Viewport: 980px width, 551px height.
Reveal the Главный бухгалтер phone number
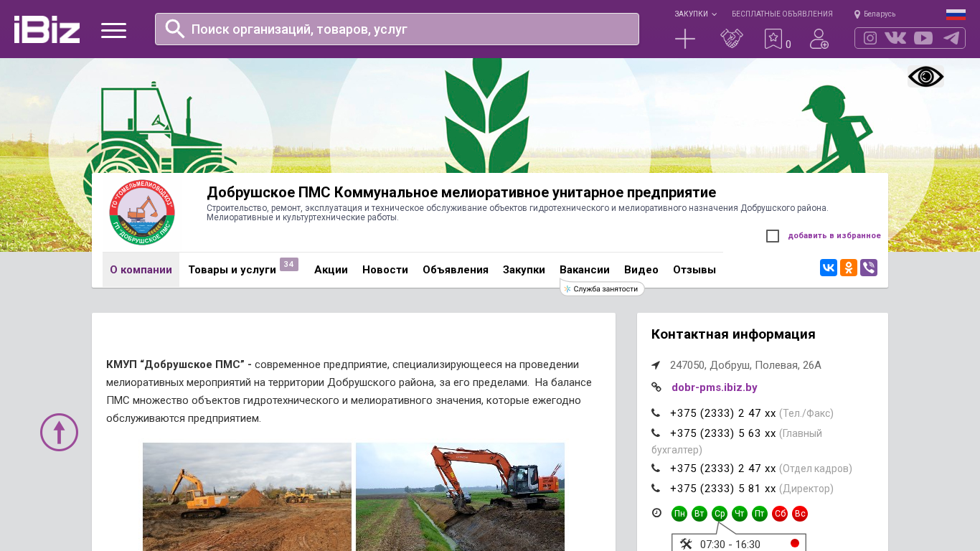click(x=723, y=433)
